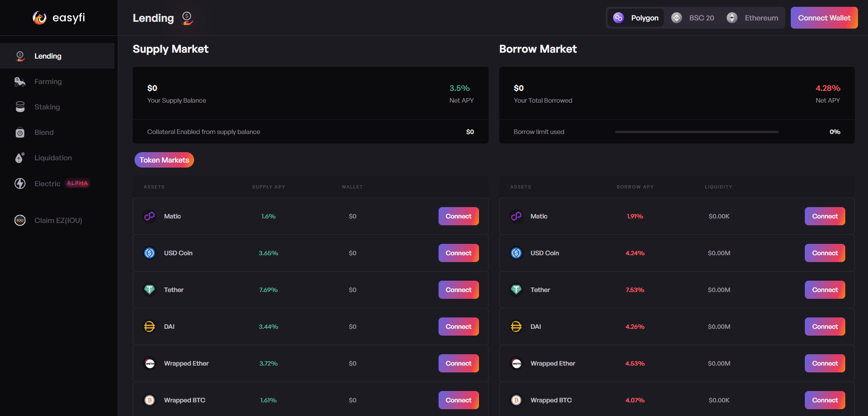
Task: Open Electric ALPHA section
Action: [x=57, y=183]
